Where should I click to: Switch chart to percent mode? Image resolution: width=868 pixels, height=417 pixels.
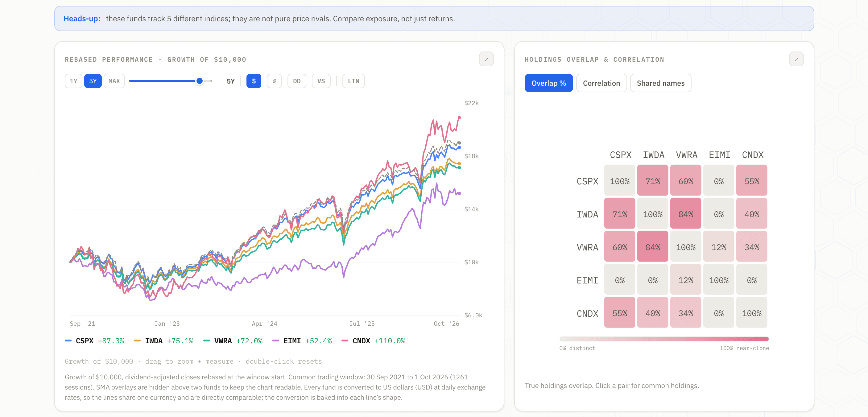point(274,81)
